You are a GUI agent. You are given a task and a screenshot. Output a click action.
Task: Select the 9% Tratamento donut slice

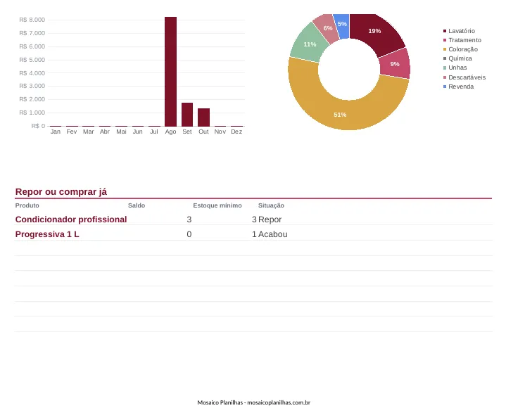395,64
